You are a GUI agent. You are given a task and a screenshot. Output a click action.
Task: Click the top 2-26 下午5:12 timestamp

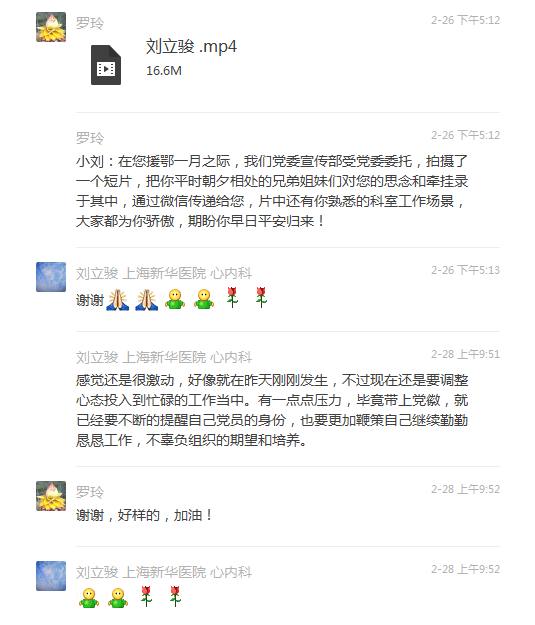pos(465,20)
